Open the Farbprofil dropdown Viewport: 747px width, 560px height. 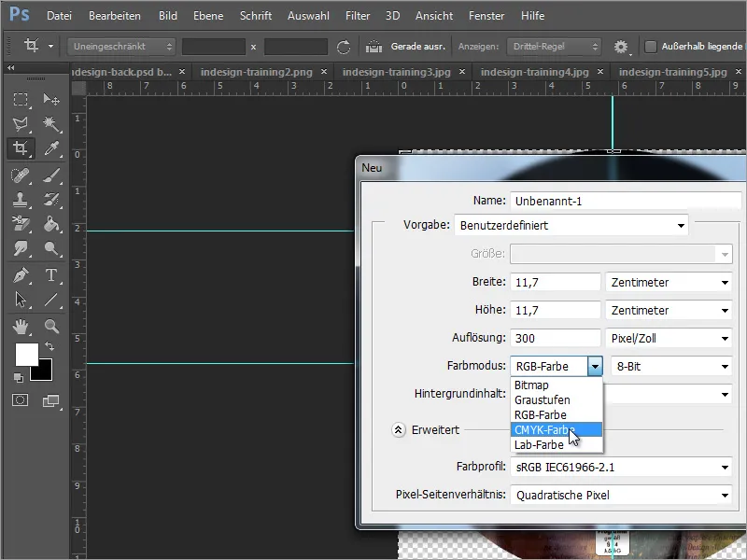pos(621,468)
